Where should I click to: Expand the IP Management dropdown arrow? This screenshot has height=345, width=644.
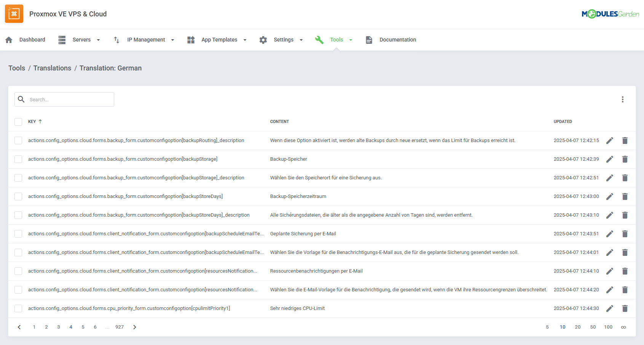click(x=172, y=40)
